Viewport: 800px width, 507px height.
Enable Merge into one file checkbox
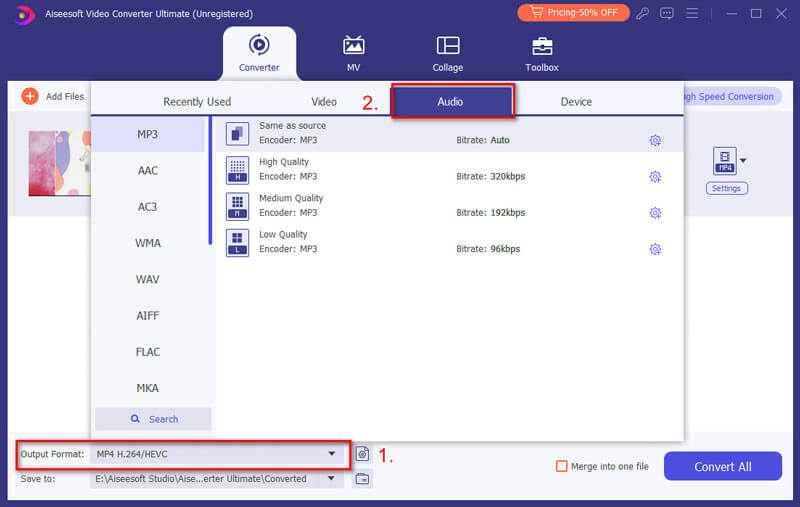tap(562, 466)
